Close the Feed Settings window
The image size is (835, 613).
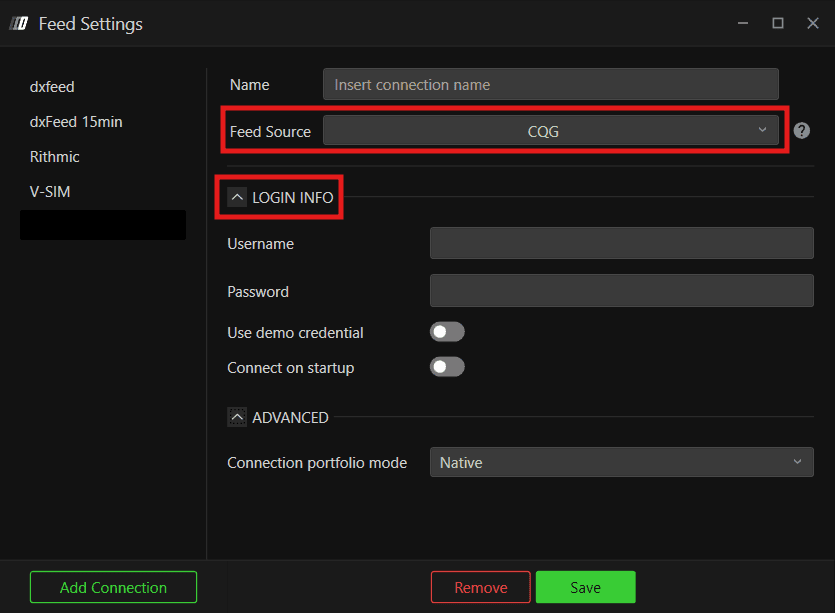pos(813,23)
